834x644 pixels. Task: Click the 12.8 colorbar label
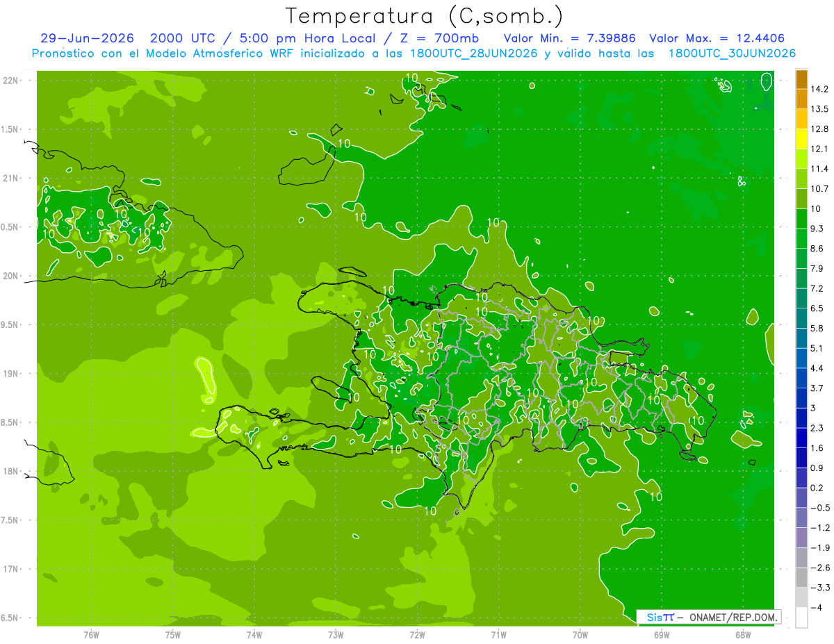pyautogui.click(x=819, y=129)
